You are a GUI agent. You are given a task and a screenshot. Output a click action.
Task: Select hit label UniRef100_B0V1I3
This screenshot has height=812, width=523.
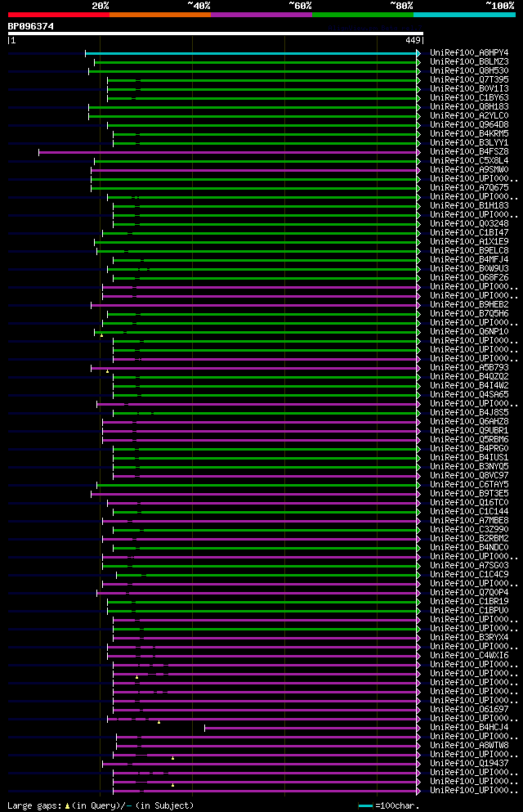point(469,88)
